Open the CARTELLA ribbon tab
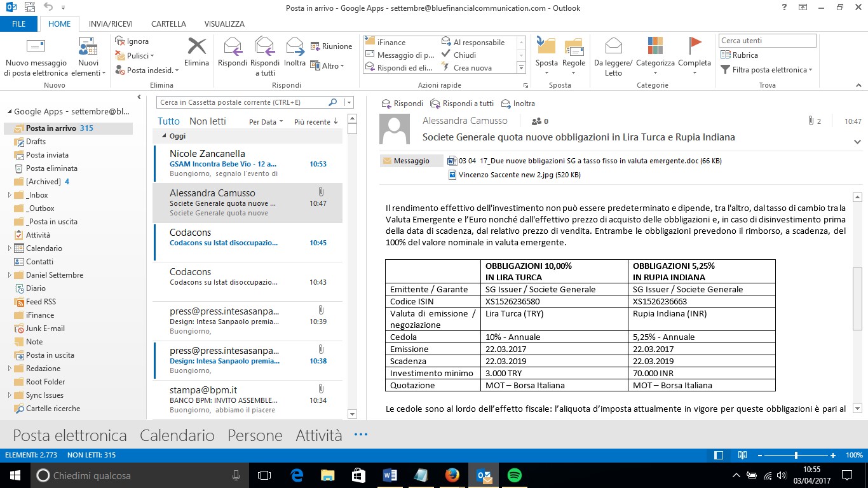Viewport: 868px width, 488px height. (168, 24)
